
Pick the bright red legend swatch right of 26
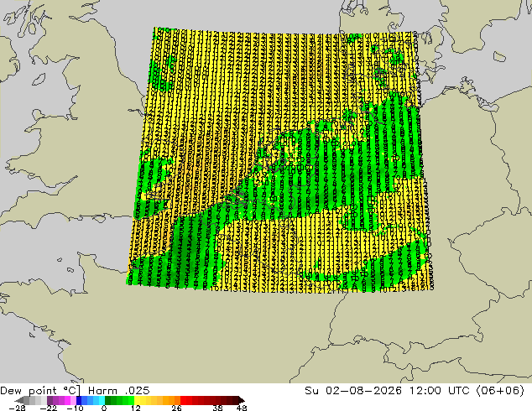183,400
